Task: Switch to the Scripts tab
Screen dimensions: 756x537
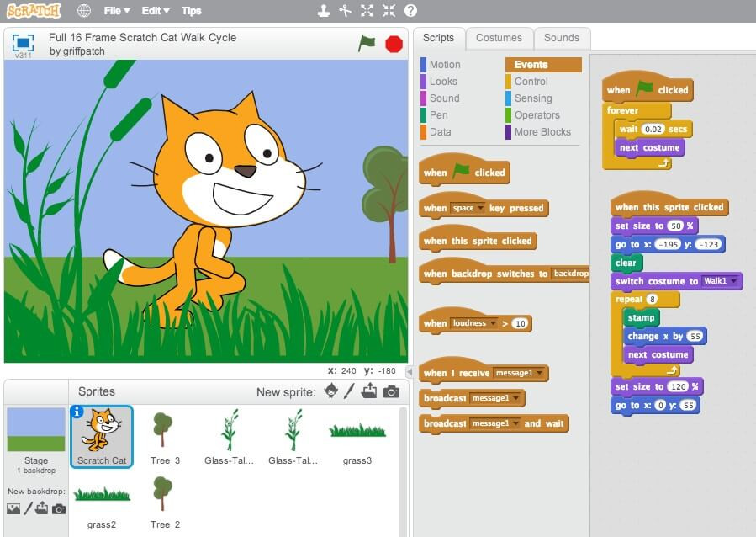Action: tap(438, 38)
